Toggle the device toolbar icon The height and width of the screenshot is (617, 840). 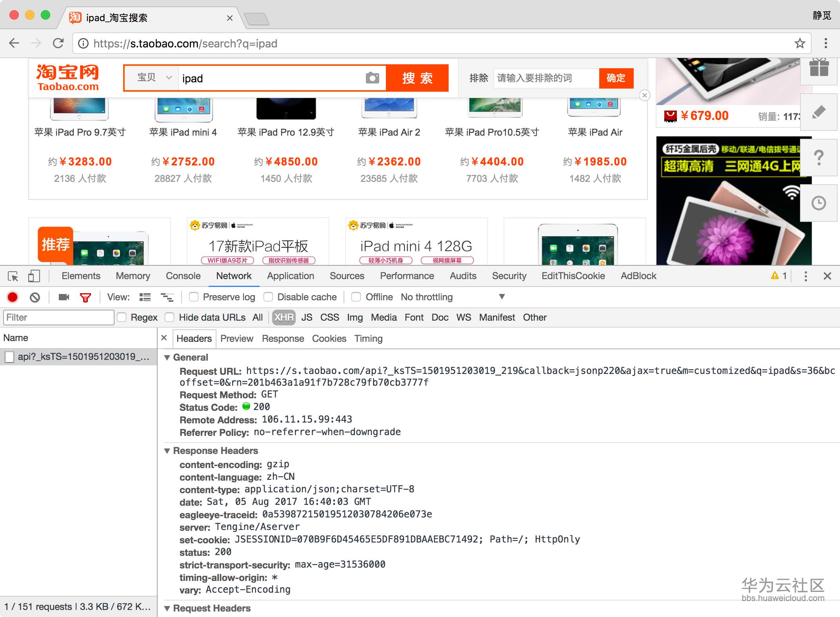click(34, 276)
